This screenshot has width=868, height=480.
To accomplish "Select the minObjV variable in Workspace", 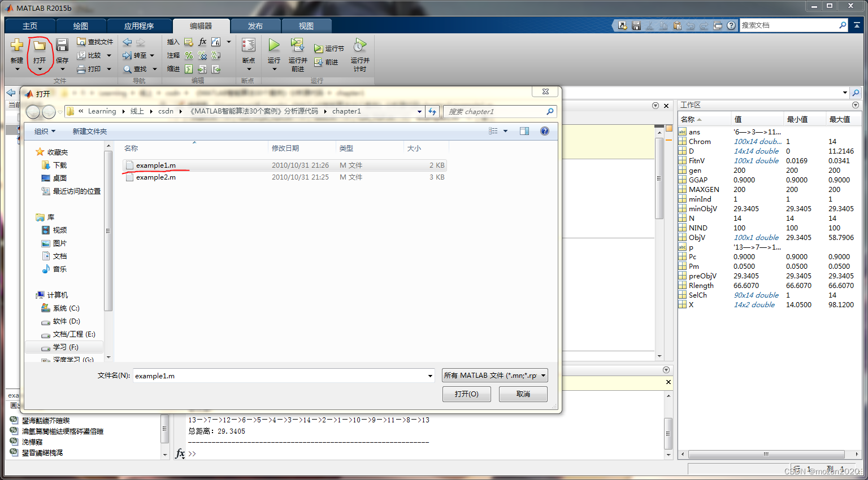I will pos(702,209).
